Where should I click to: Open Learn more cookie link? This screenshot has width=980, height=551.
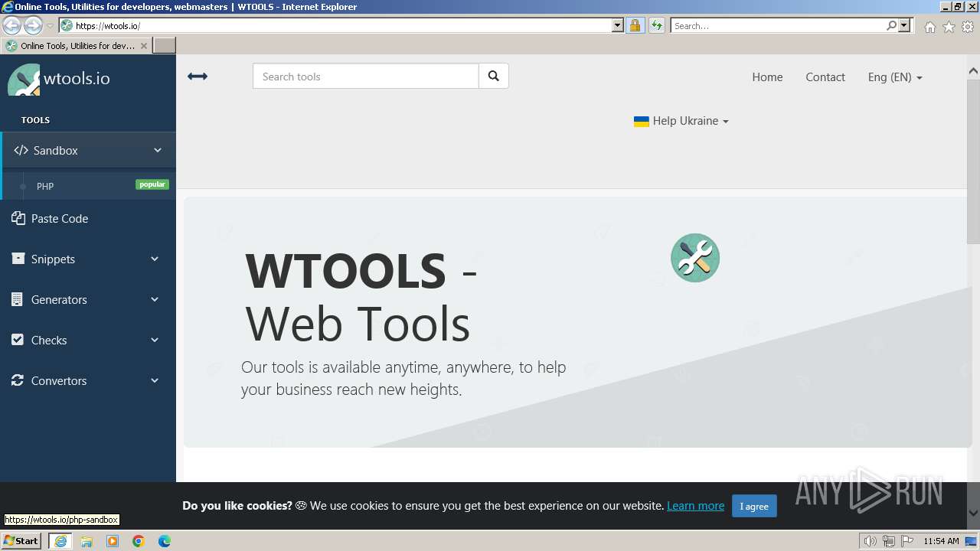point(695,506)
